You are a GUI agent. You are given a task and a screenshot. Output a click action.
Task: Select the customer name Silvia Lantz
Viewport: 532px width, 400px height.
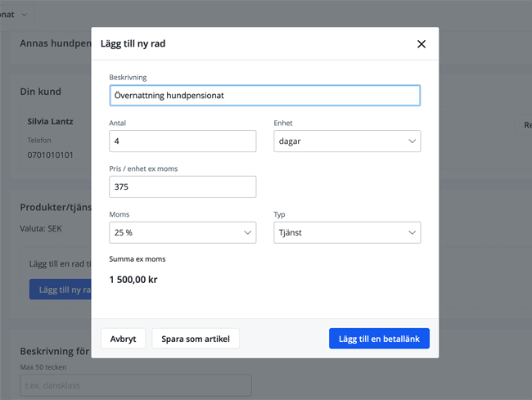[50, 122]
